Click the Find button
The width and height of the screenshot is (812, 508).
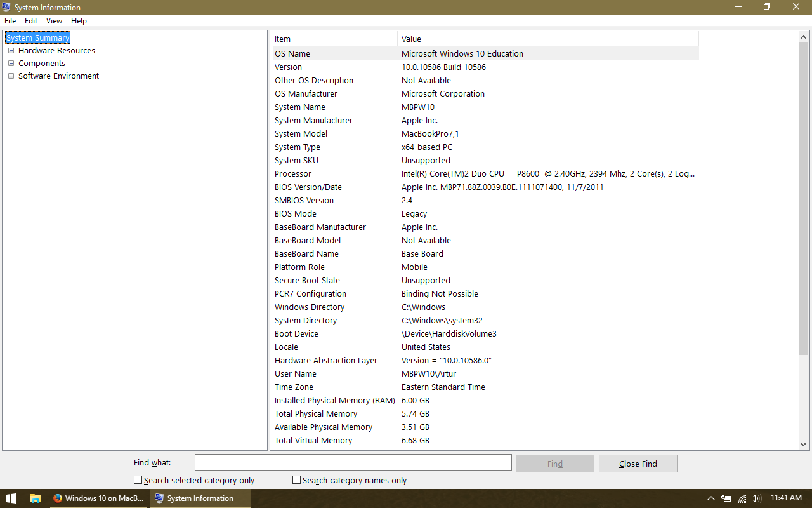[555, 464]
